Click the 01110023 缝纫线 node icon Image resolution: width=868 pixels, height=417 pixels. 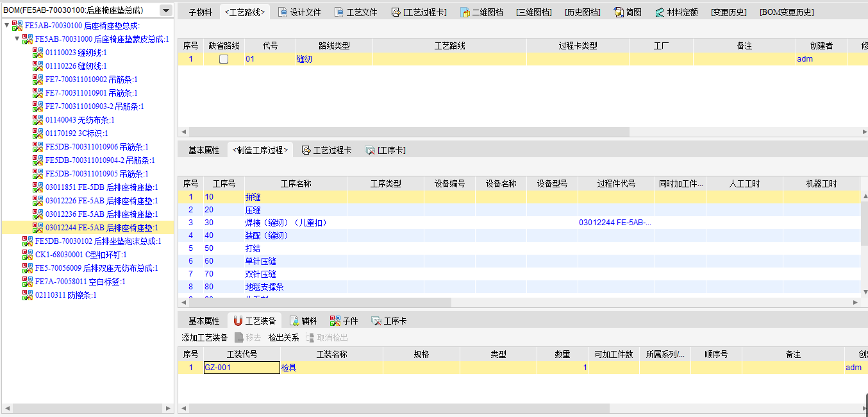[x=38, y=53]
